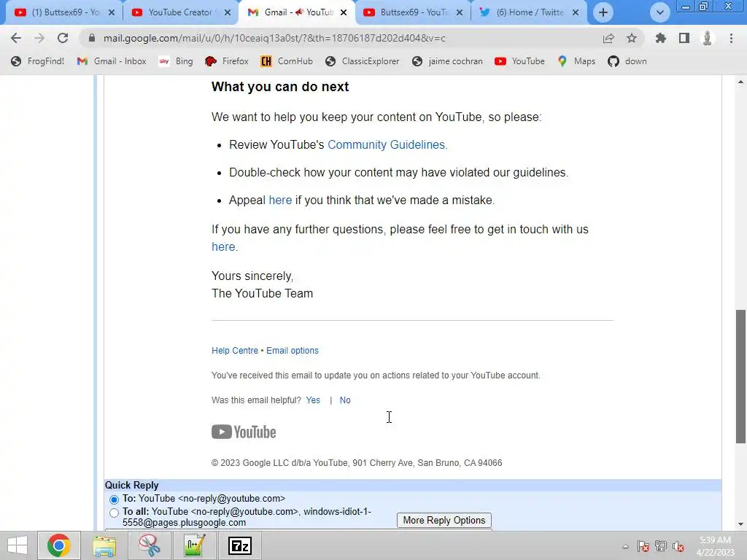The height and width of the screenshot is (560, 747).
Task: Toggle the Chrome side panel icon
Action: pyautogui.click(x=684, y=38)
